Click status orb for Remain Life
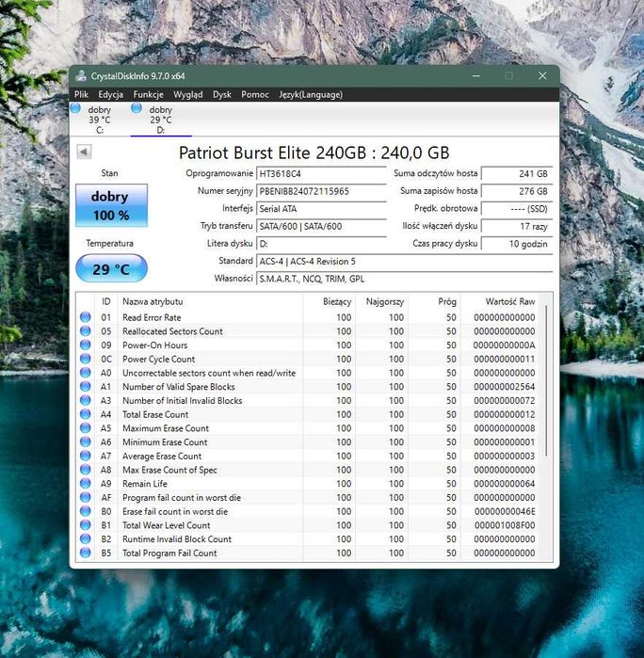This screenshot has height=658, width=644. coord(86,484)
